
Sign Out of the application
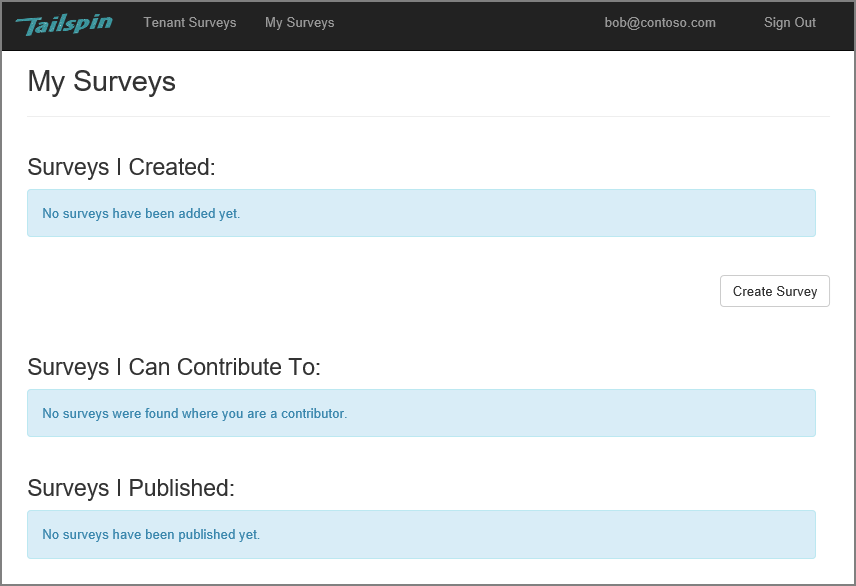click(789, 23)
